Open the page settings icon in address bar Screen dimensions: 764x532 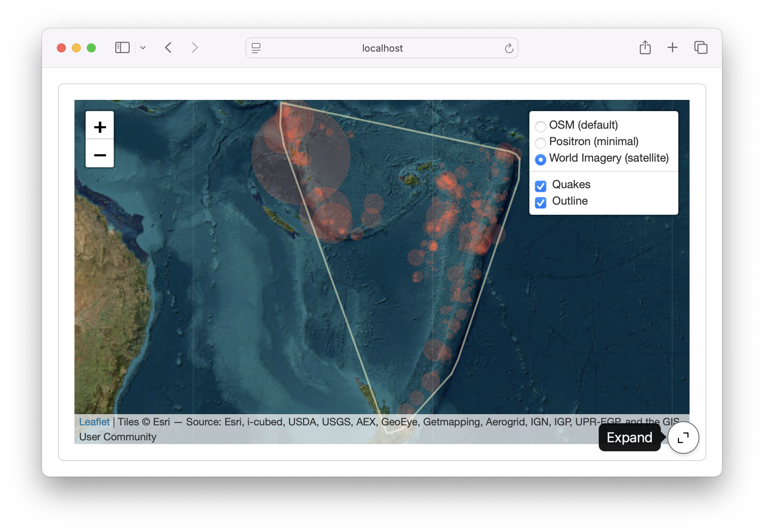(256, 48)
